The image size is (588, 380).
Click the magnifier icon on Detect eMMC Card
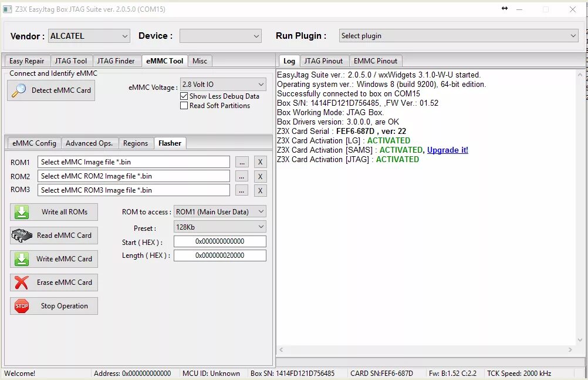19,90
